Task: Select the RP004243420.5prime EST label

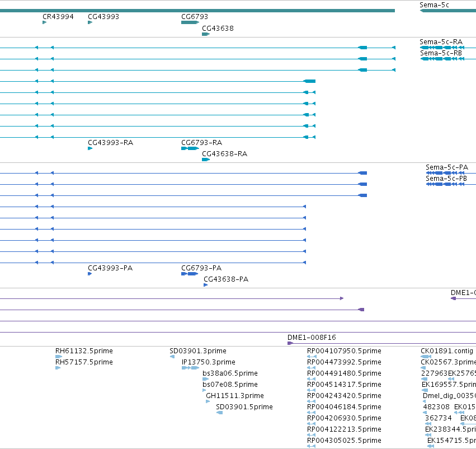Action: tap(344, 396)
